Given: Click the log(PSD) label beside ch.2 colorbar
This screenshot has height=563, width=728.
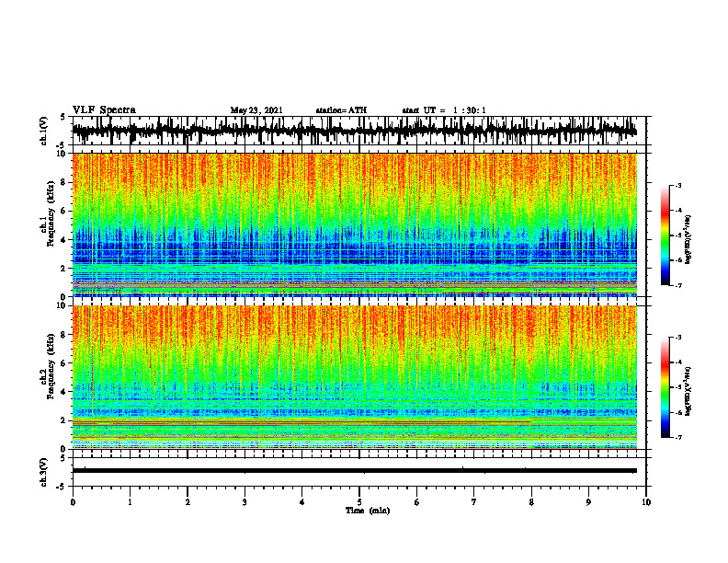Looking at the screenshot, I should click(x=688, y=390).
